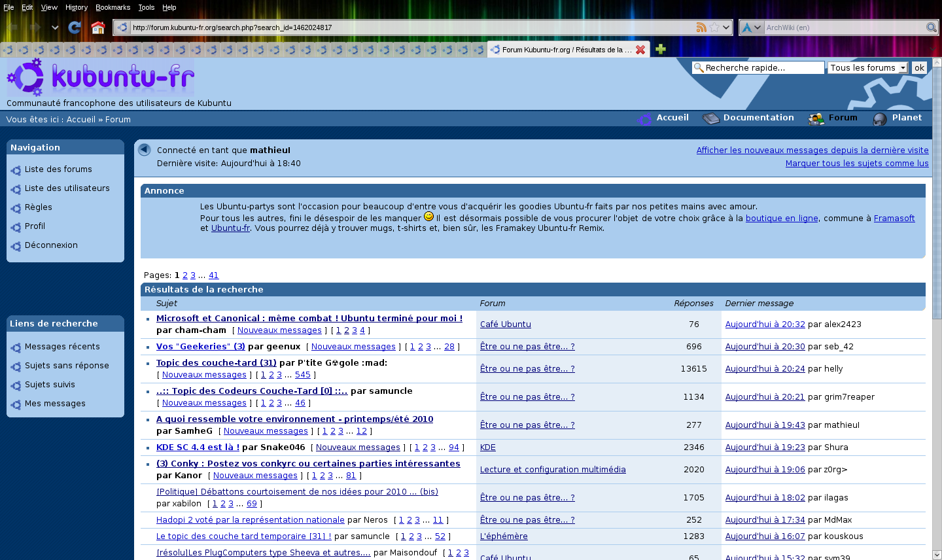Screen dimensions: 942x560
Task: Click the Forum people icon in navigation
Action: point(816,118)
